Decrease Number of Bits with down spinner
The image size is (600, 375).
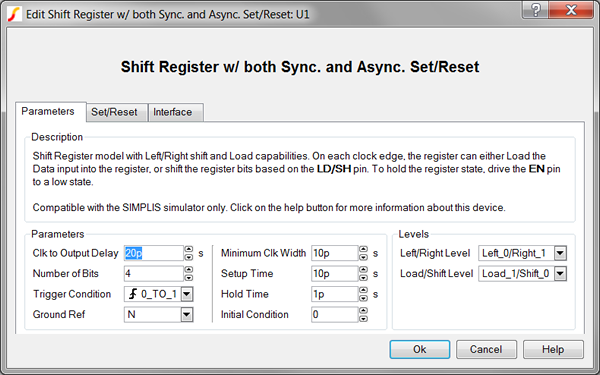point(189,278)
